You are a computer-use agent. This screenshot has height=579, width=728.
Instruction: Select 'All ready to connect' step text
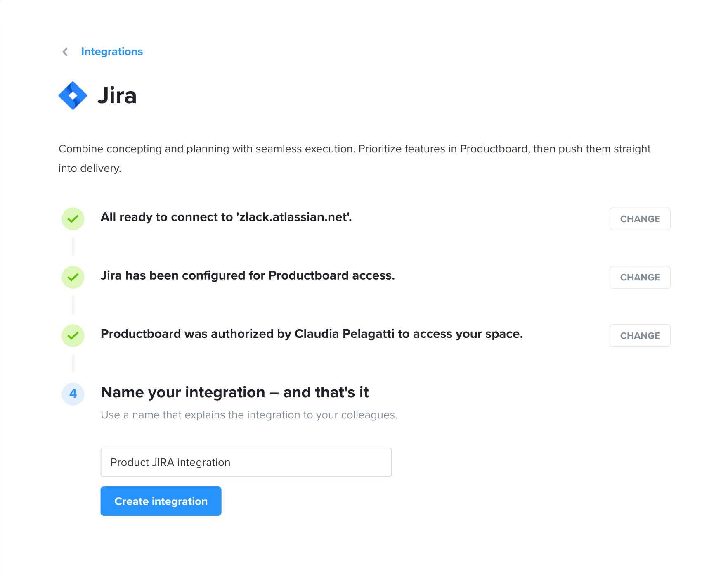[226, 217]
